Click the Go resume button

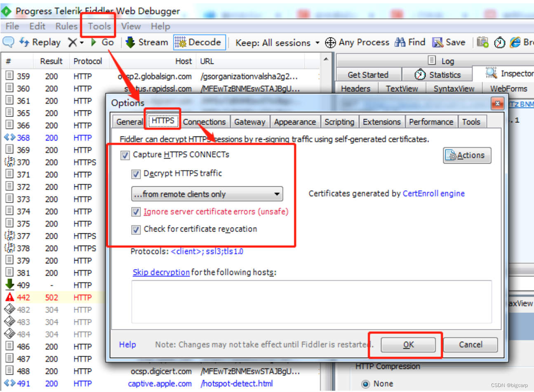102,42
